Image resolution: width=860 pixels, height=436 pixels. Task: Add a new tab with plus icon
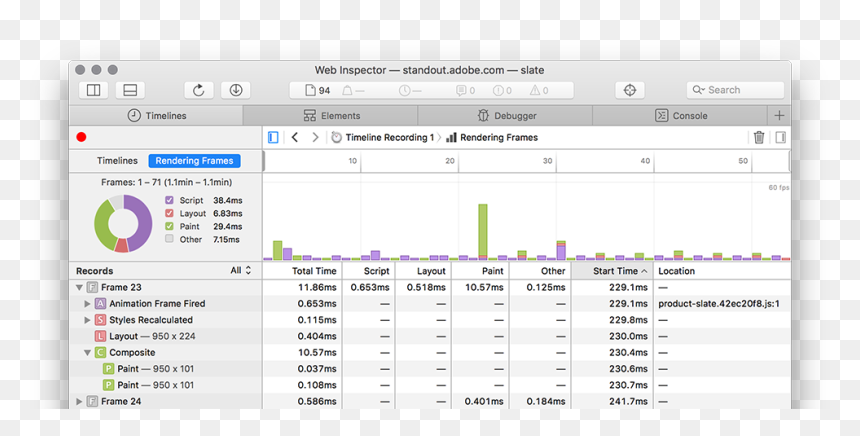779,116
